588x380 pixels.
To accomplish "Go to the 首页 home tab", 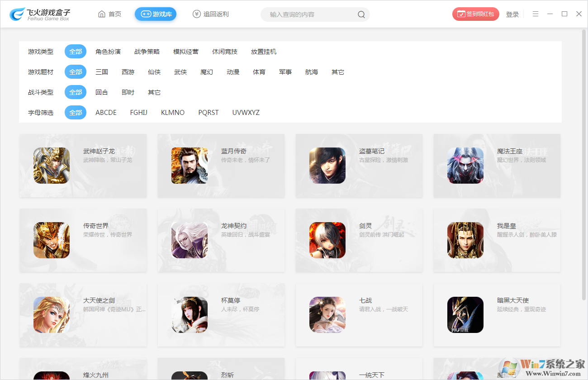I will coord(110,14).
